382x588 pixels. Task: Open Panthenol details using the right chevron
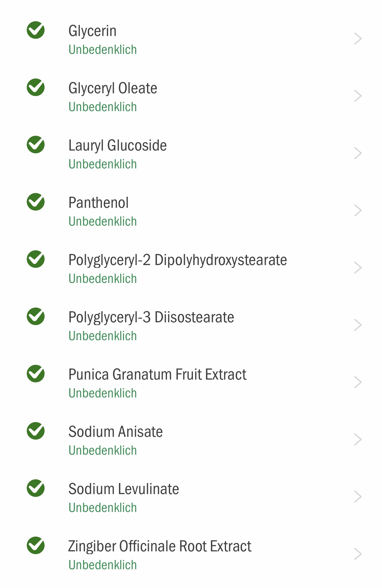[x=358, y=211]
